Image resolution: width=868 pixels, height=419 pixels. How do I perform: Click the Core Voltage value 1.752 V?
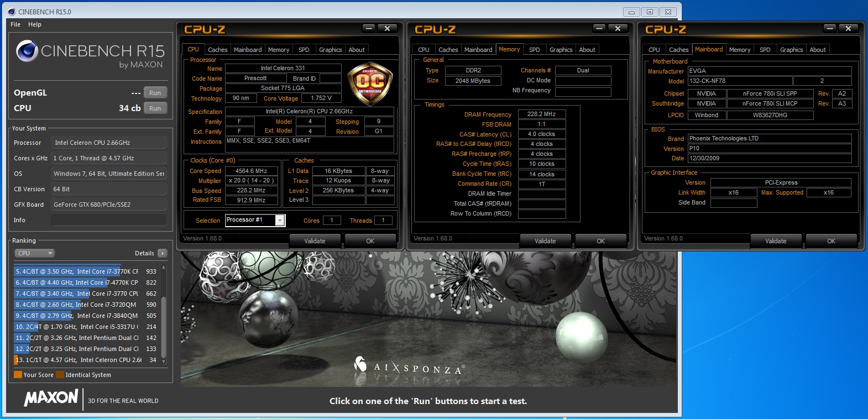click(x=321, y=98)
